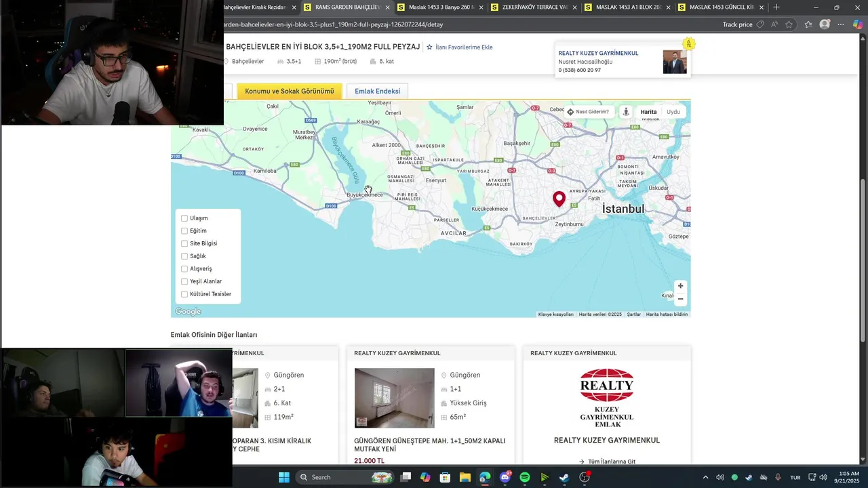Check the Alışveriş map filter
The height and width of the screenshot is (488, 868).
(184, 269)
